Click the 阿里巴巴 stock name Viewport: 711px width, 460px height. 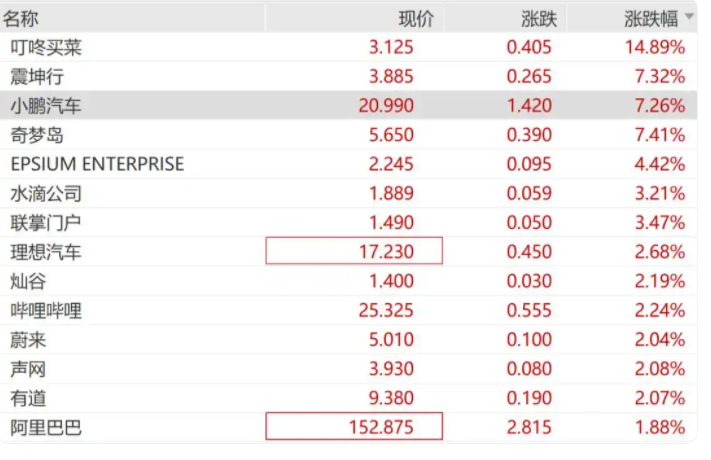point(46,428)
